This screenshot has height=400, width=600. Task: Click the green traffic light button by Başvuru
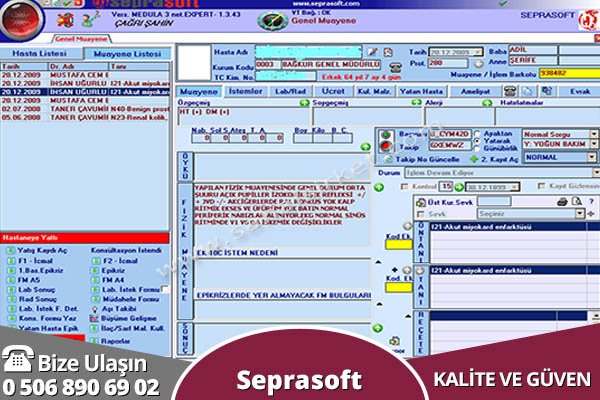[x=386, y=135]
